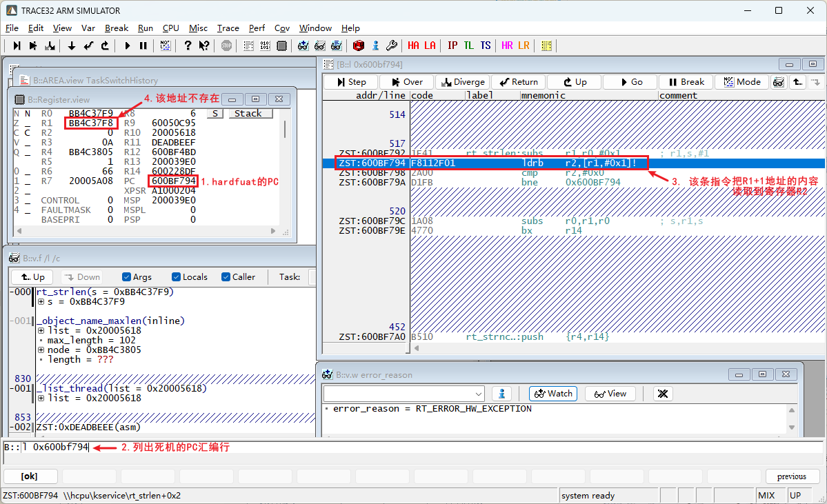Open CPU registers chip icon in toolbar

(281, 46)
